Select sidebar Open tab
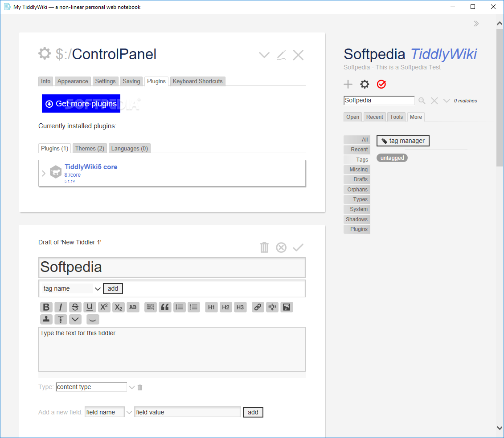The image size is (504, 438). pyautogui.click(x=352, y=117)
